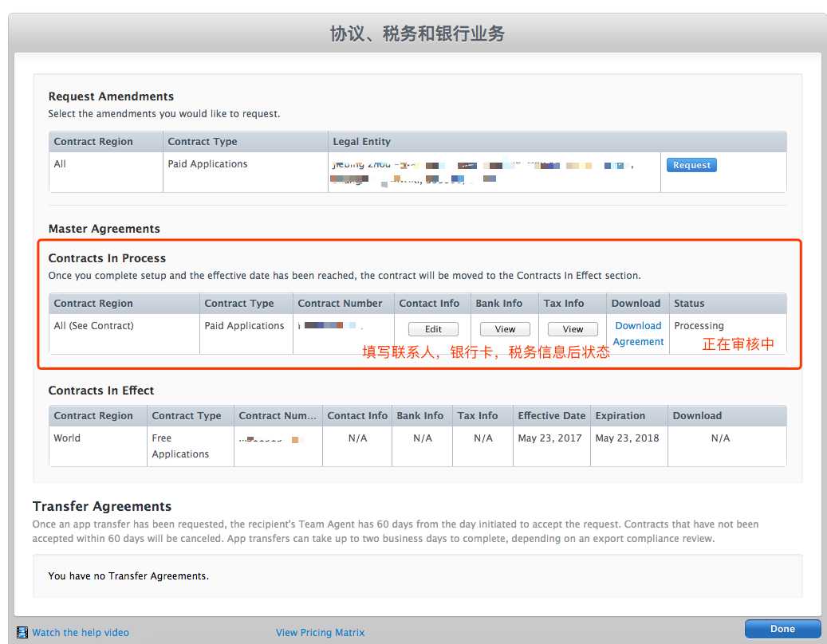Click the Request Amendments heading
827x644 pixels.
pyautogui.click(x=111, y=96)
